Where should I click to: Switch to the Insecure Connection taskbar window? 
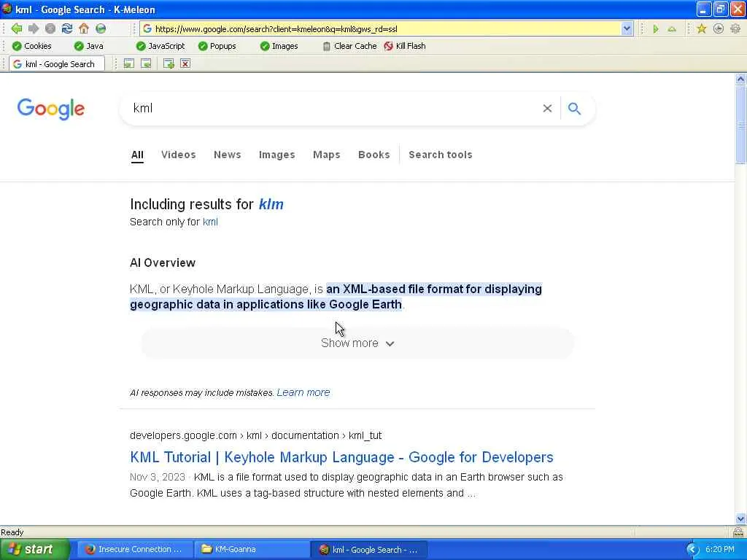click(134, 549)
